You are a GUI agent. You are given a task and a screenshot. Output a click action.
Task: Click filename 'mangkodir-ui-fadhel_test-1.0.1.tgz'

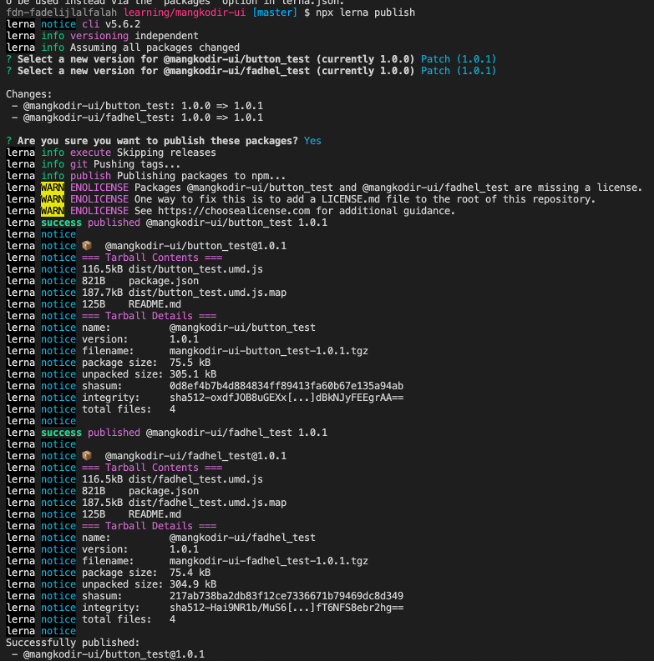click(269, 561)
